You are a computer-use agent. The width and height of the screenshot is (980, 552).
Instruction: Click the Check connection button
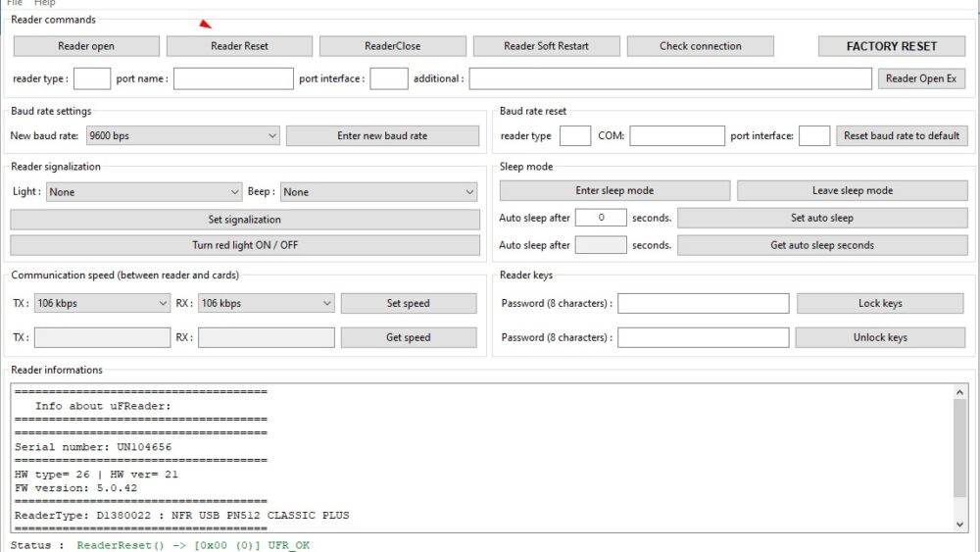click(700, 46)
